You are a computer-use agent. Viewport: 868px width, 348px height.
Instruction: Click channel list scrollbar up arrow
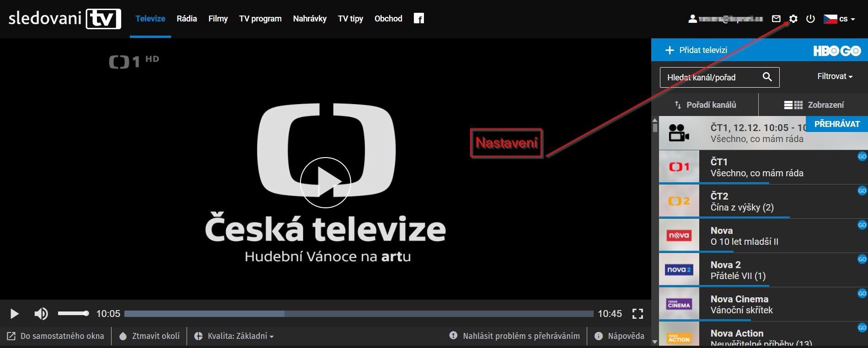(655, 120)
